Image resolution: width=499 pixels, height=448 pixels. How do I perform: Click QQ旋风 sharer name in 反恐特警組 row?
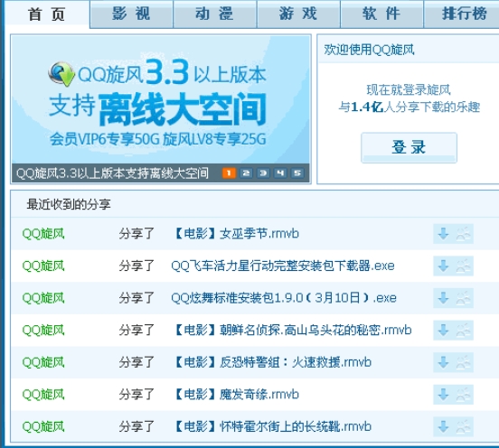point(43,362)
